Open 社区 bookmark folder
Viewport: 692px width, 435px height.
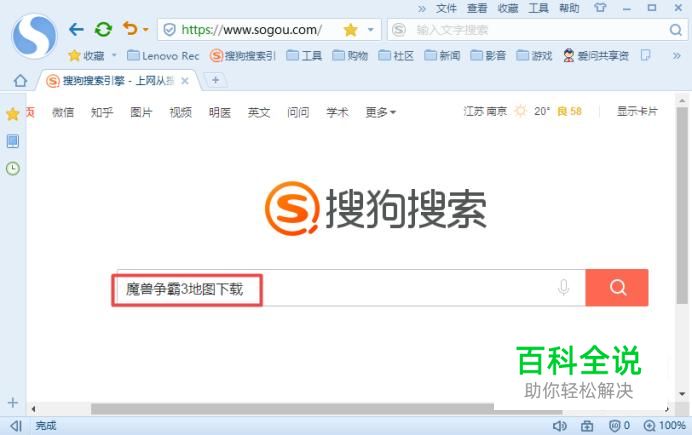pyautogui.click(x=396, y=56)
